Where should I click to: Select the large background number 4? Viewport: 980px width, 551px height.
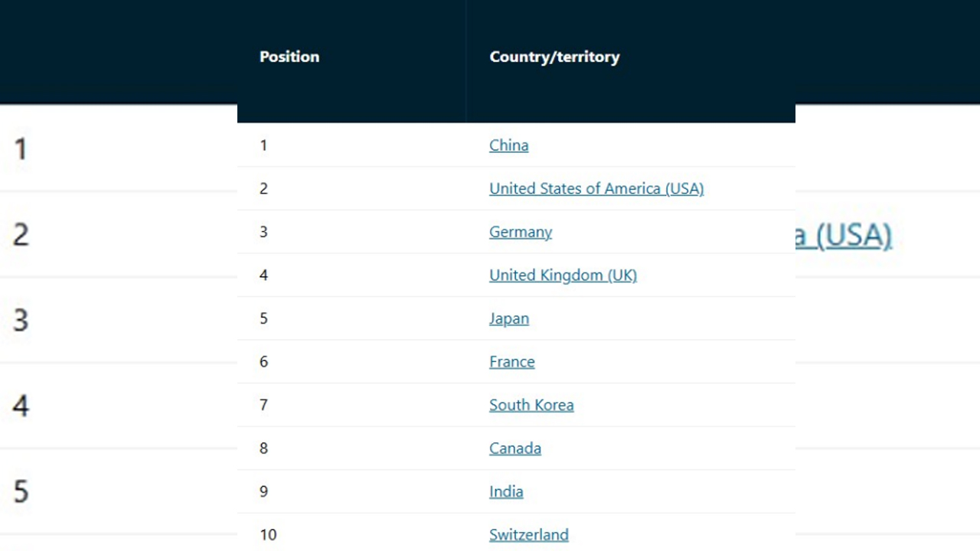(21, 406)
